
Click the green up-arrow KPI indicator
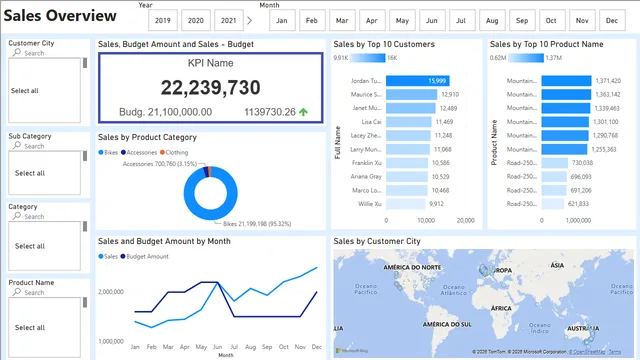coord(303,112)
